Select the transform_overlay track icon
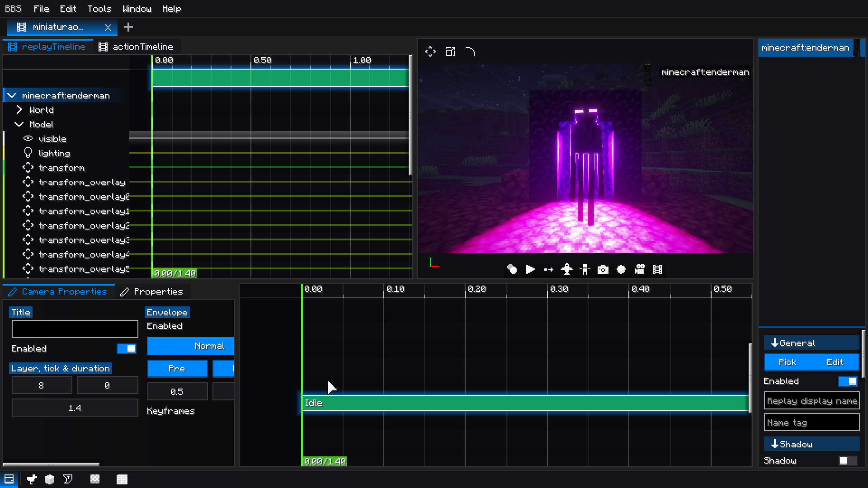 (x=28, y=182)
